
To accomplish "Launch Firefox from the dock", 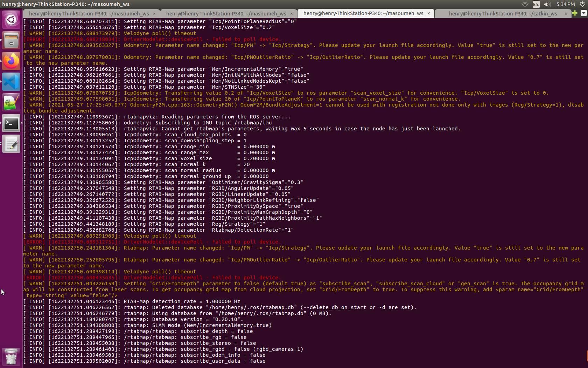I will (11, 61).
